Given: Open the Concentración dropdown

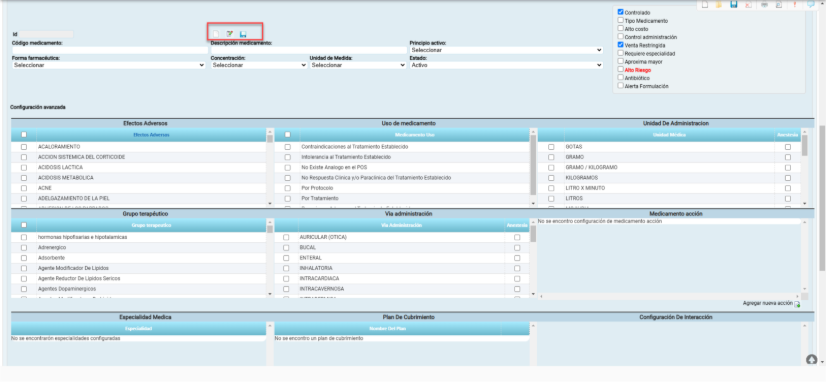Looking at the screenshot, I should 259,65.
